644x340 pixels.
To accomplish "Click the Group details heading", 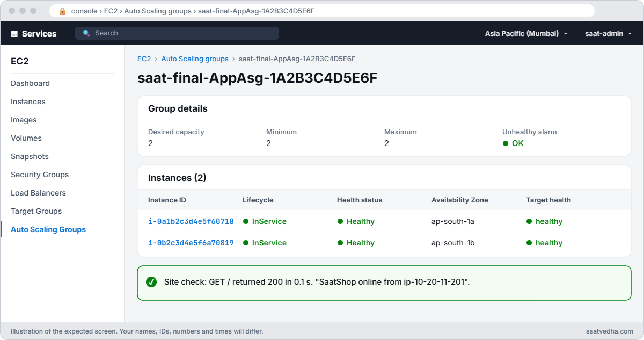I will click(178, 108).
